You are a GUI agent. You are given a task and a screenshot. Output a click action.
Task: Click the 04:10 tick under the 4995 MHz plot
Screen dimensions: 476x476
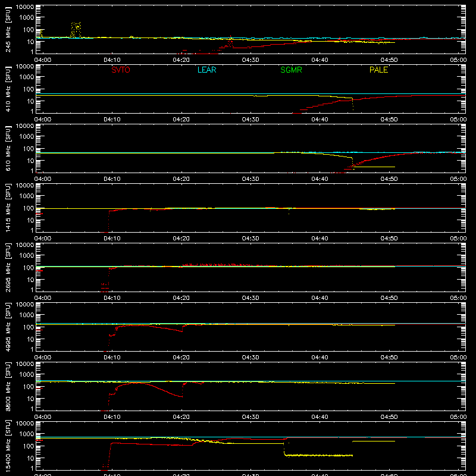click(112, 358)
